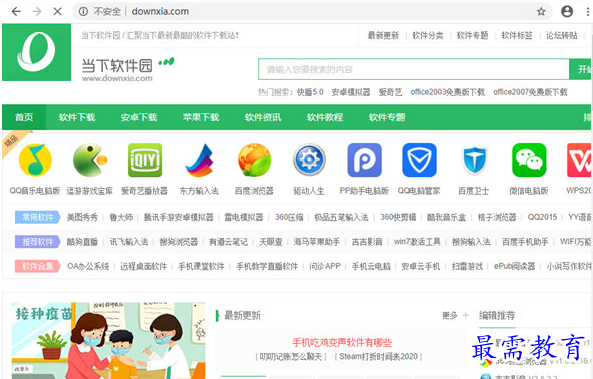Select the 软件专题 navigation tab
The height and width of the screenshot is (379, 593).
click(x=387, y=117)
